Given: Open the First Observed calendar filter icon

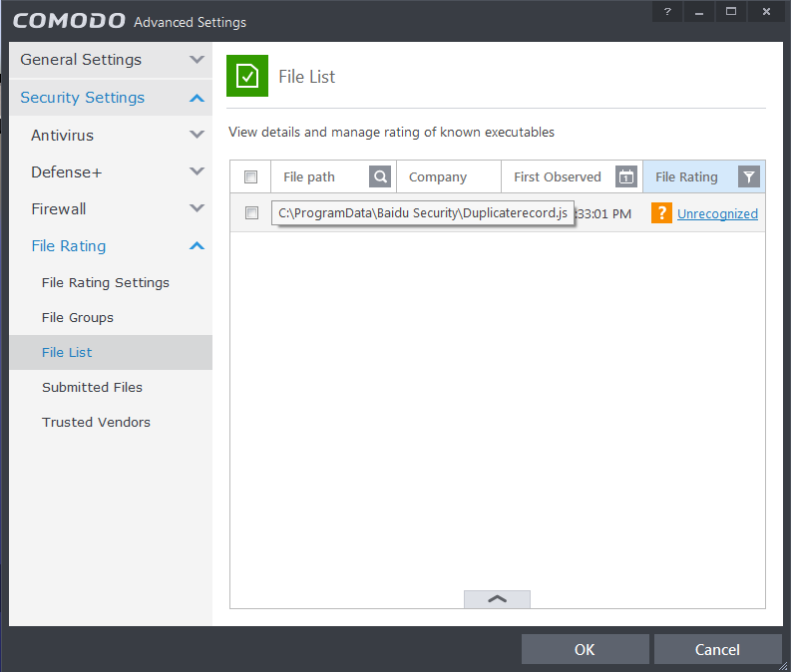Looking at the screenshot, I should 626,176.
